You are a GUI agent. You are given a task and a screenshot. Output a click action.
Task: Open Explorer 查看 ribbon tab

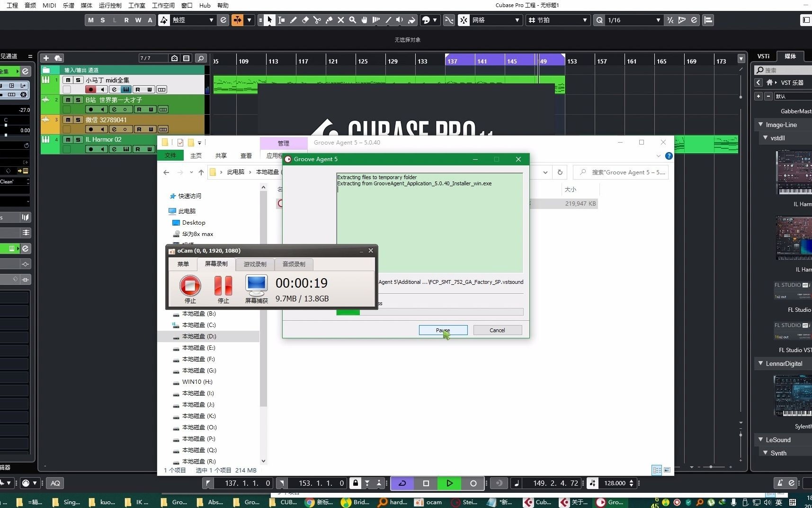(246, 155)
